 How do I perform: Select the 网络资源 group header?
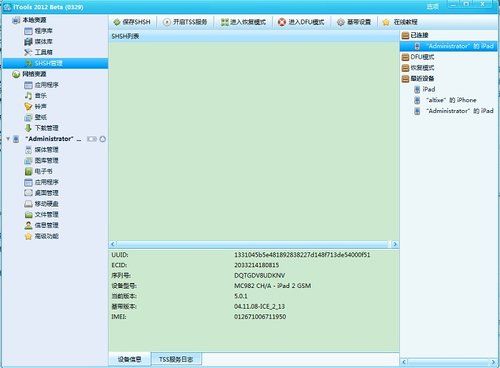[x=29, y=74]
